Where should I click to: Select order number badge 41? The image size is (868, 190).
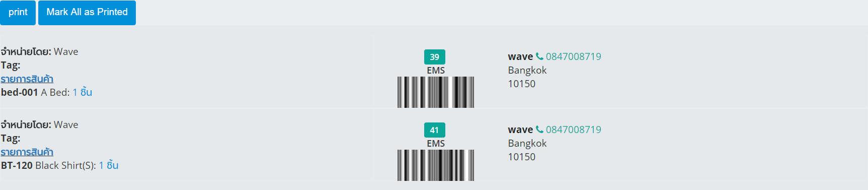[435, 130]
